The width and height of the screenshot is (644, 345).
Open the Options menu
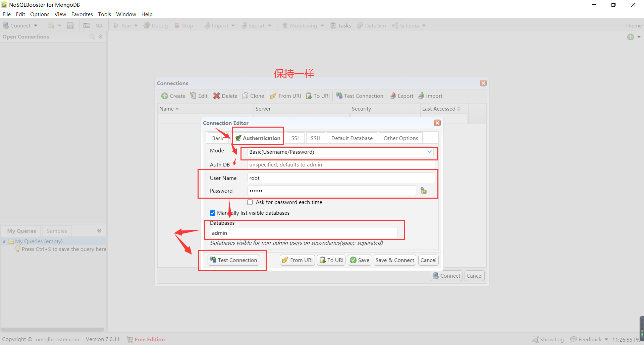[40, 14]
